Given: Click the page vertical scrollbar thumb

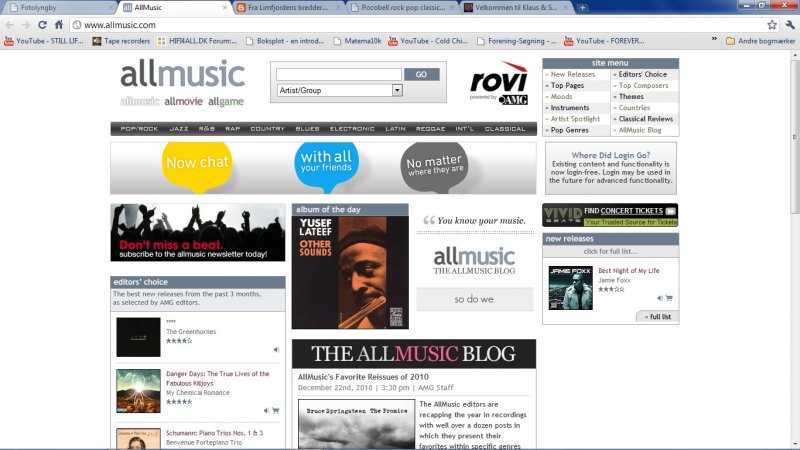Looking at the screenshot, I should 794,135.
